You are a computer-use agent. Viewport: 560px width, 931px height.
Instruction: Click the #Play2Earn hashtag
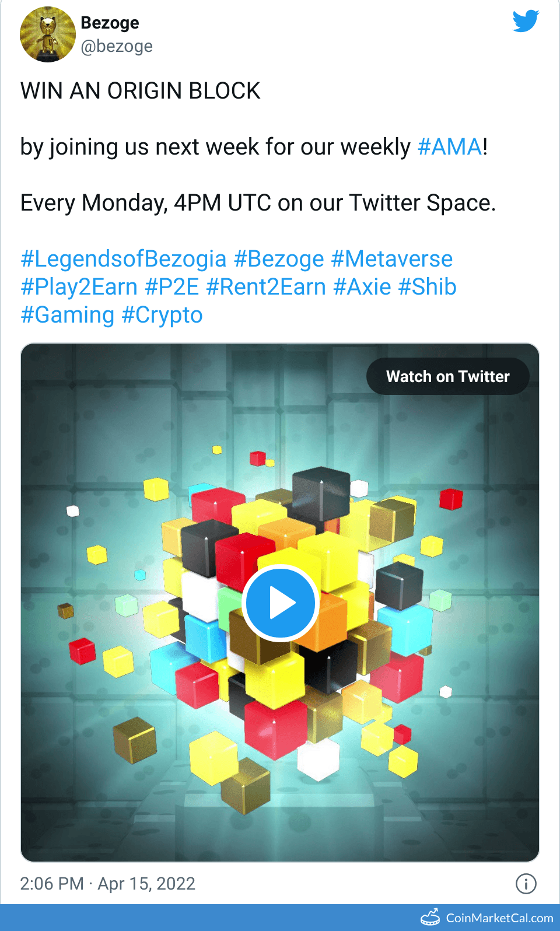[79, 287]
